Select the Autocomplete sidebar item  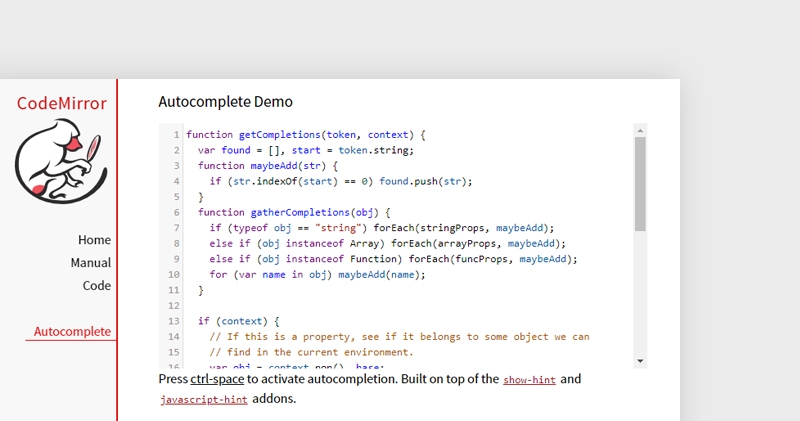click(x=72, y=332)
